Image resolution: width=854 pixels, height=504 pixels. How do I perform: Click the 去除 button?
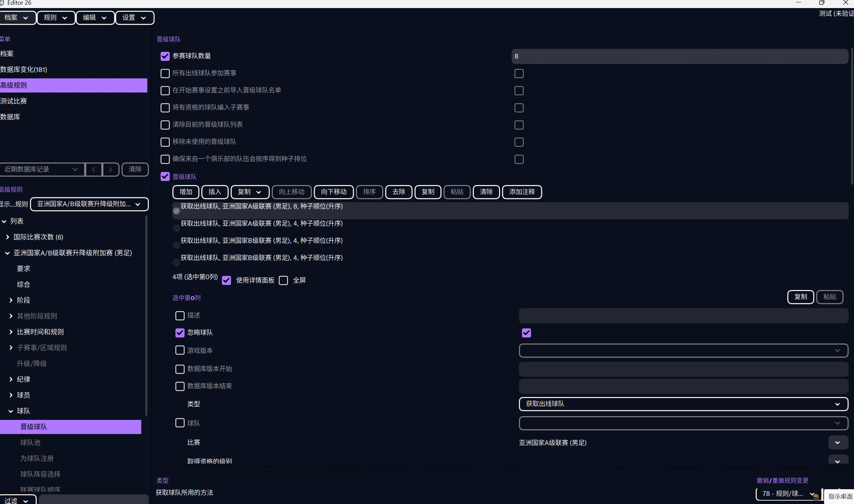399,192
